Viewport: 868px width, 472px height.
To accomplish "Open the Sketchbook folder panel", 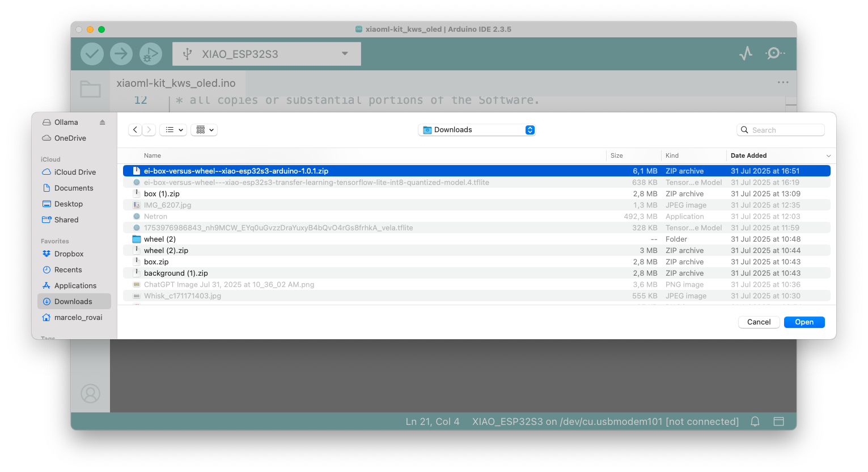I will [x=90, y=89].
